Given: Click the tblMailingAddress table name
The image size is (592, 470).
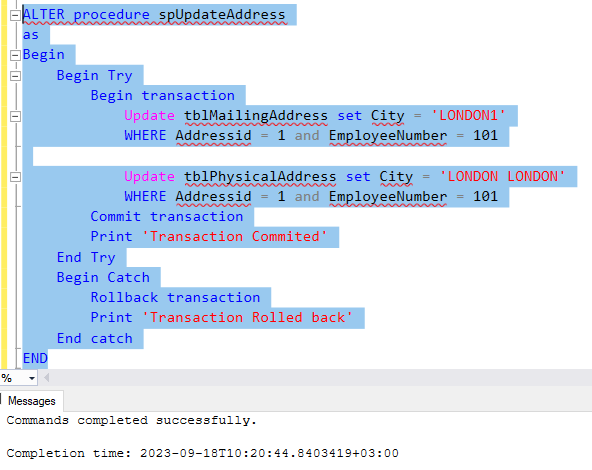Looking at the screenshot, I should (256, 116).
